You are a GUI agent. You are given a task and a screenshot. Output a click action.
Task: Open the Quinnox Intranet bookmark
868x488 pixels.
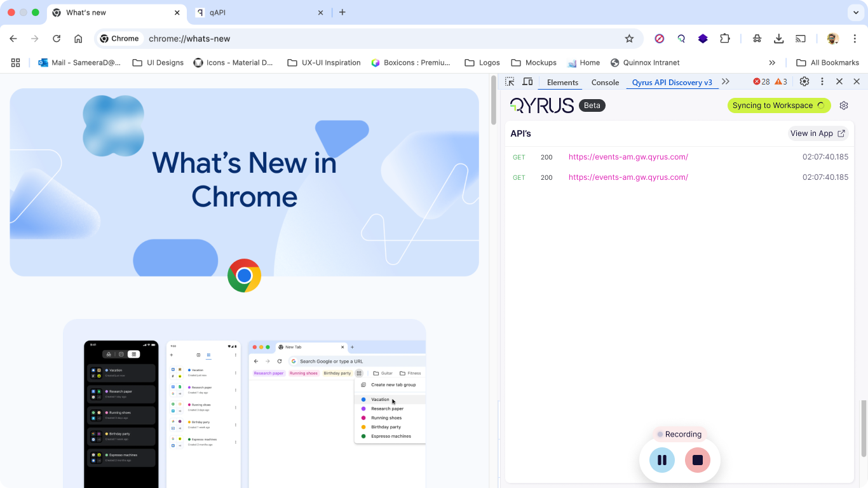click(x=645, y=62)
